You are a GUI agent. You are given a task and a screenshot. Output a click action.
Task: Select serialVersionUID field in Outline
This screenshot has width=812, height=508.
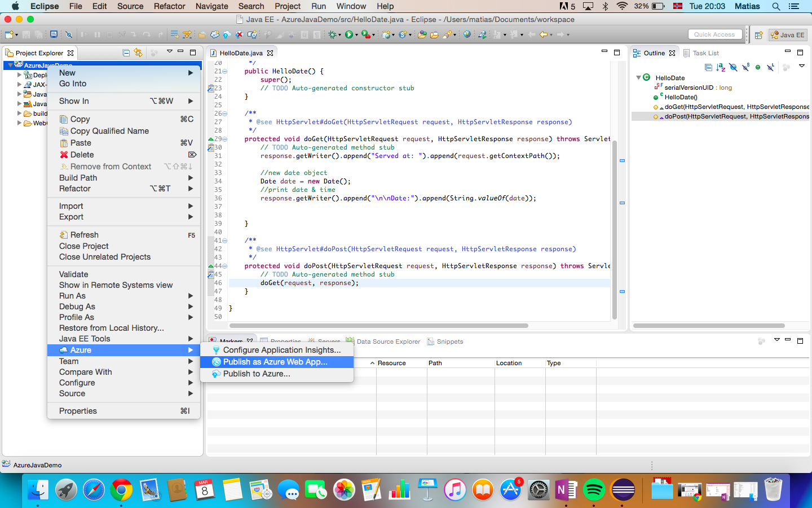[692, 87]
